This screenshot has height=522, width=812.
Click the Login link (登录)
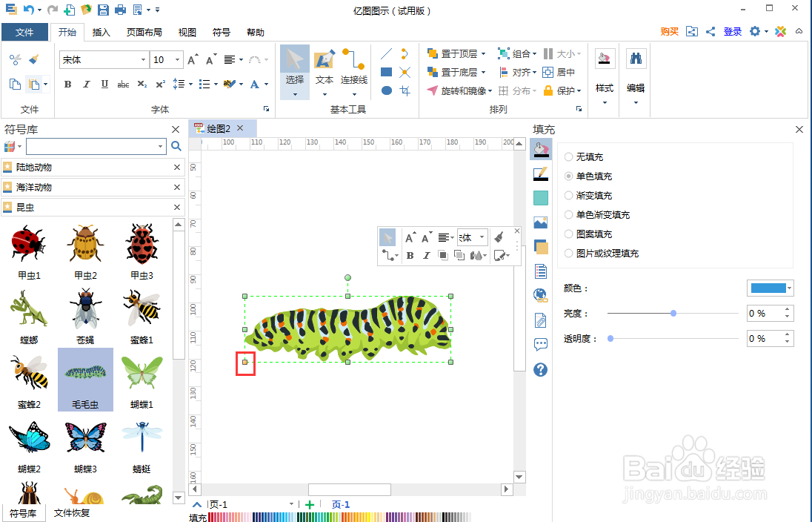coord(732,32)
